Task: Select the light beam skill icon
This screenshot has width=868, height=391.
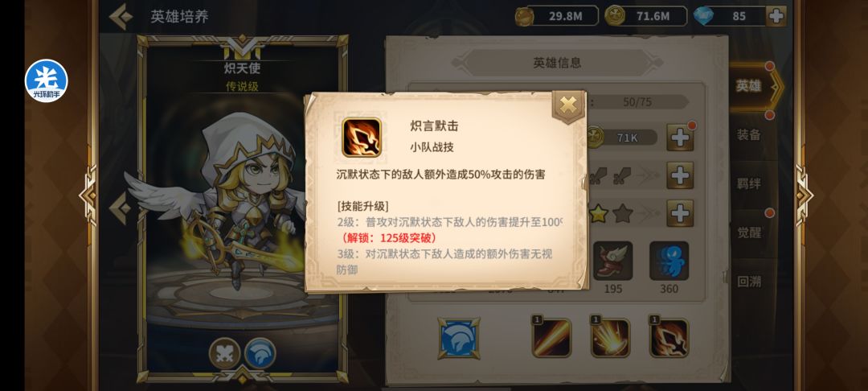Action: click(551, 337)
